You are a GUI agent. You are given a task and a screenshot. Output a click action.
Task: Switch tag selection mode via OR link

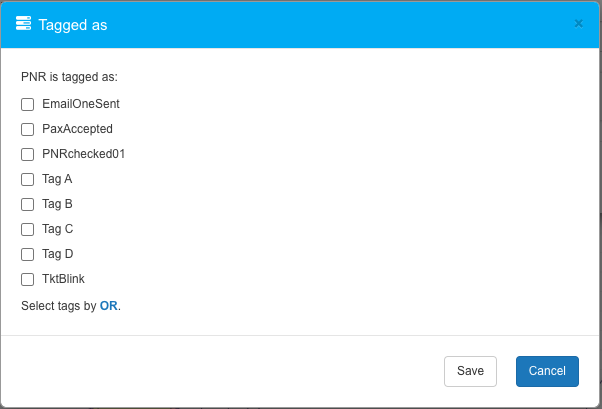coord(109,305)
